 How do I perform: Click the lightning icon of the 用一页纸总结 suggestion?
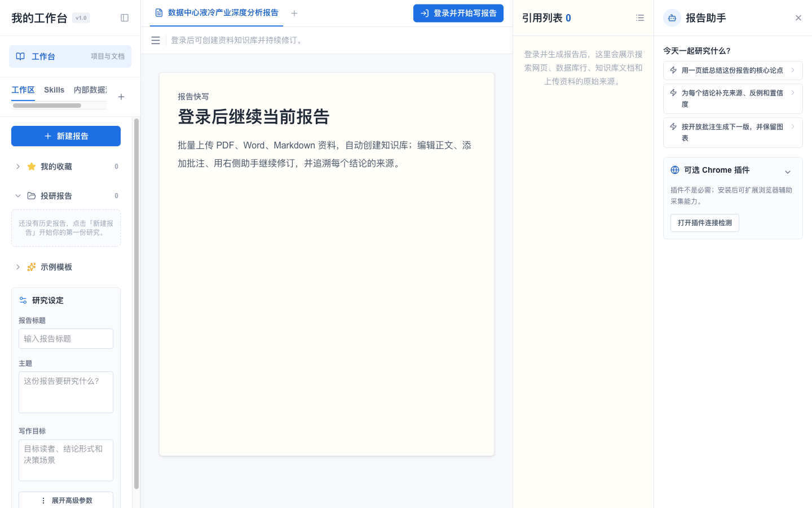tap(673, 70)
